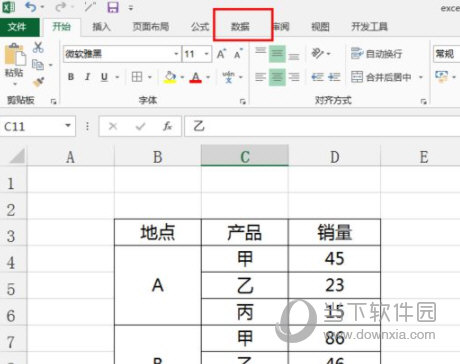
Task: Switch to the 插入 insert tab
Action: pyautogui.click(x=101, y=27)
